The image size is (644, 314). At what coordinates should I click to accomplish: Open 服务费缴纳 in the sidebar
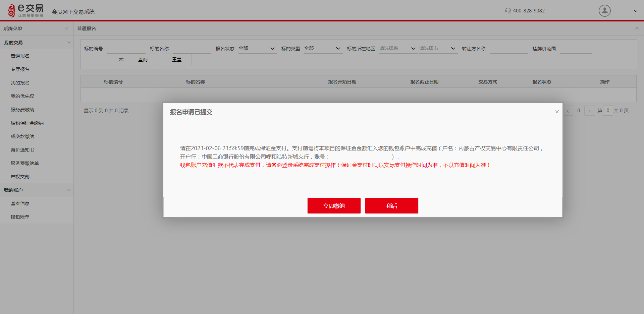22,110
